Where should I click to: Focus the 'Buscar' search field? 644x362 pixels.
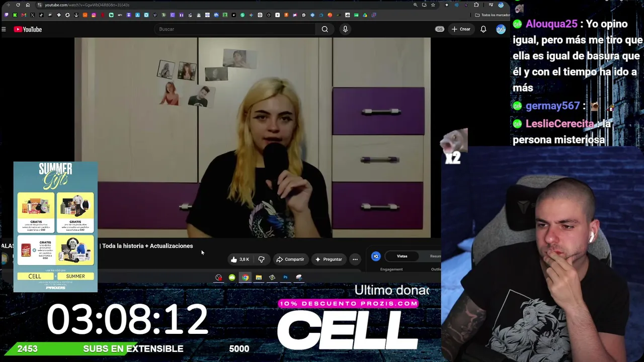click(235, 29)
